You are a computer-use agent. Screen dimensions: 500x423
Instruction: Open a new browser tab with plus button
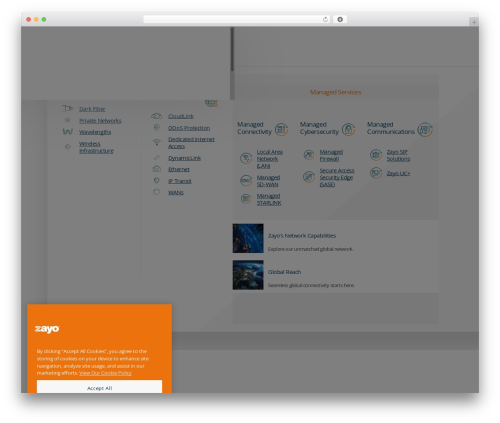click(x=474, y=22)
